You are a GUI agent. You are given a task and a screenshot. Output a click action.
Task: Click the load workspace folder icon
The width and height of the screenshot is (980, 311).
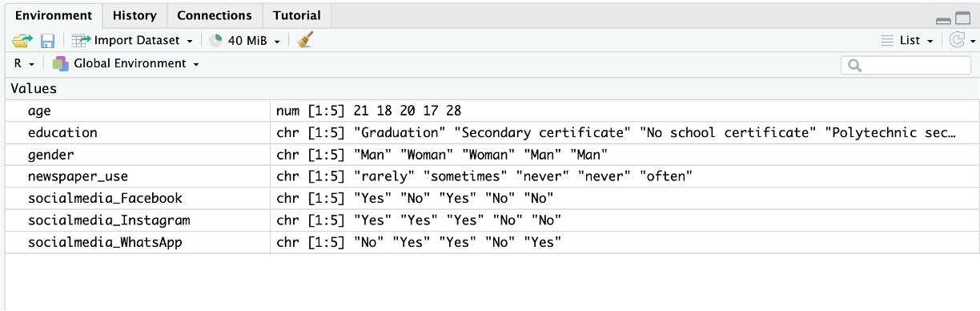(22, 40)
